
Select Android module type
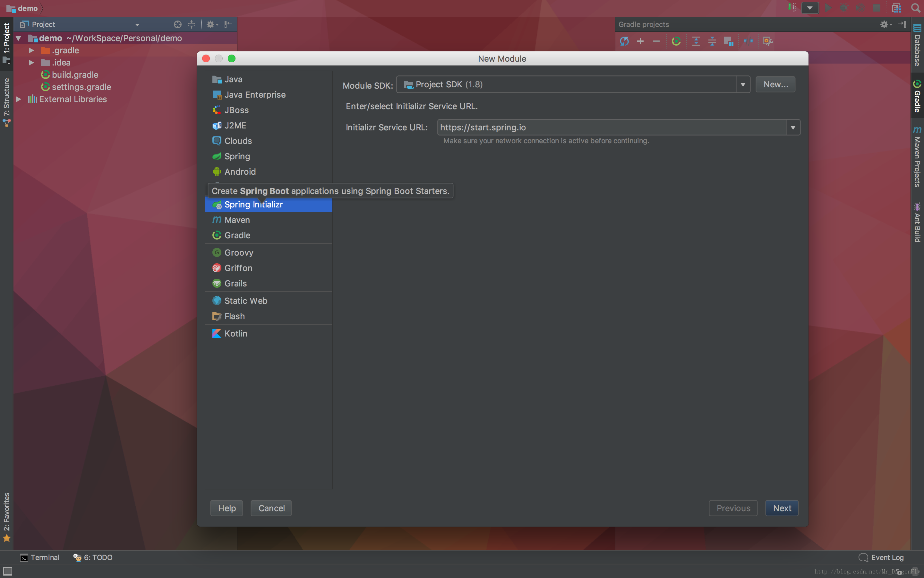(x=269, y=172)
